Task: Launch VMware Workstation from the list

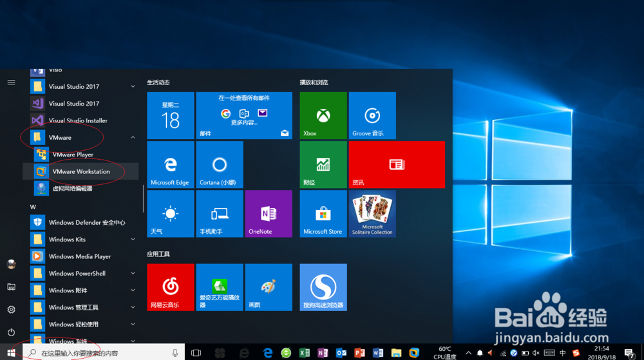Action: click(80, 171)
